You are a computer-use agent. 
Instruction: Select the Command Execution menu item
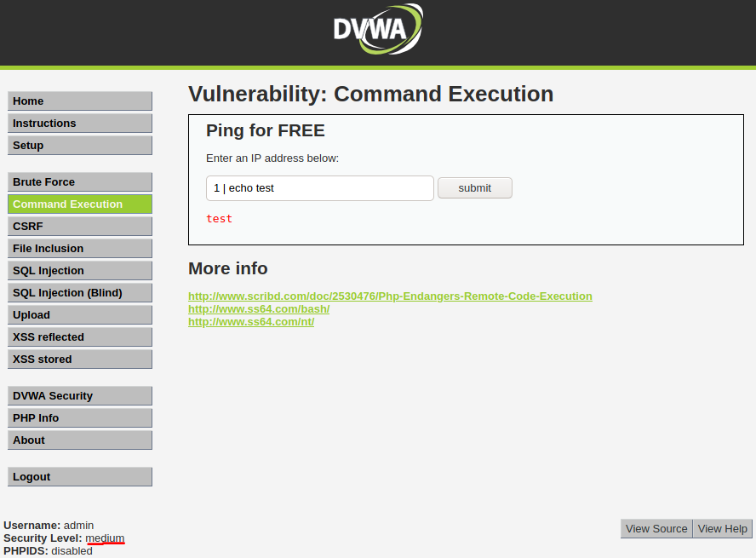point(80,204)
